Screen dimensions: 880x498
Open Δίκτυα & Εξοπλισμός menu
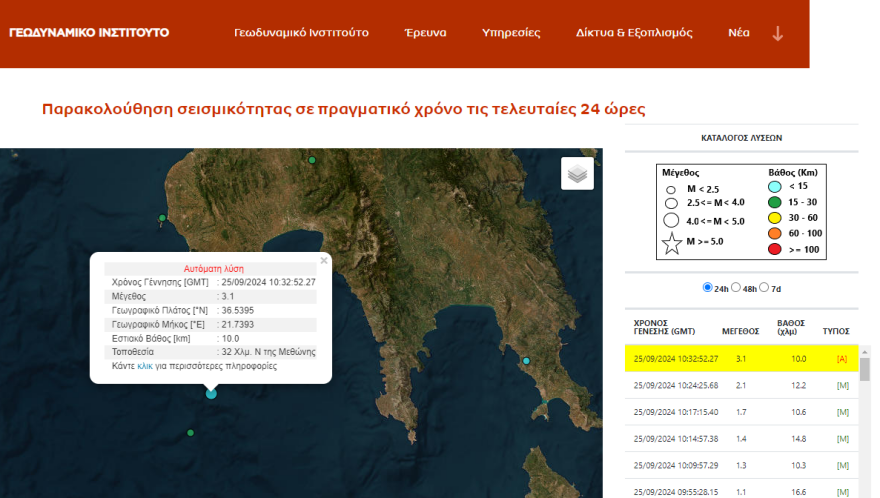click(x=634, y=33)
